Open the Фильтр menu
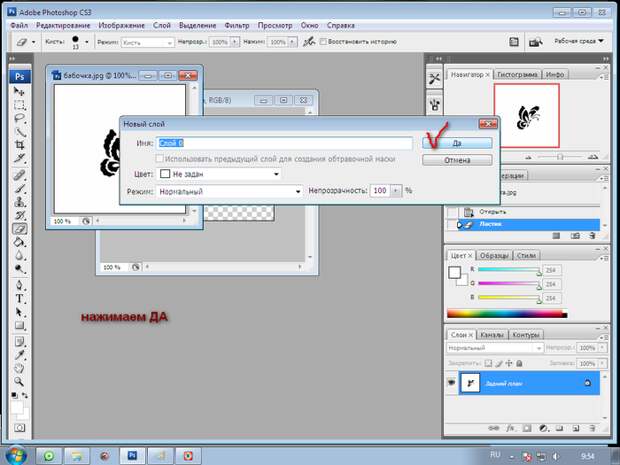 pos(237,25)
